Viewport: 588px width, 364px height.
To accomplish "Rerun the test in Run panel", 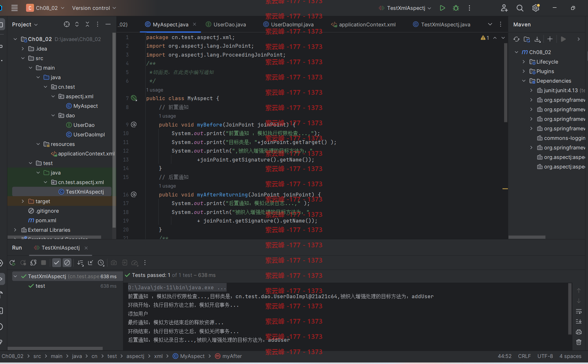I will pyautogui.click(x=12, y=263).
